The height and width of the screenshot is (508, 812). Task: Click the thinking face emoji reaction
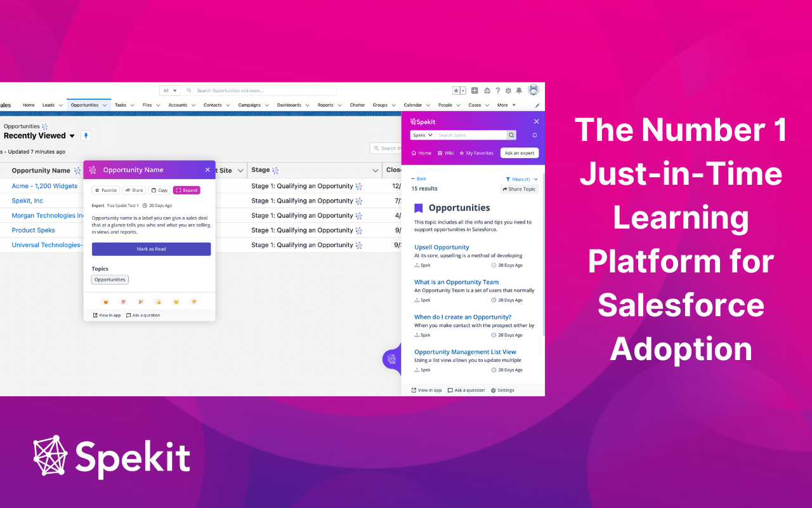coord(176,302)
